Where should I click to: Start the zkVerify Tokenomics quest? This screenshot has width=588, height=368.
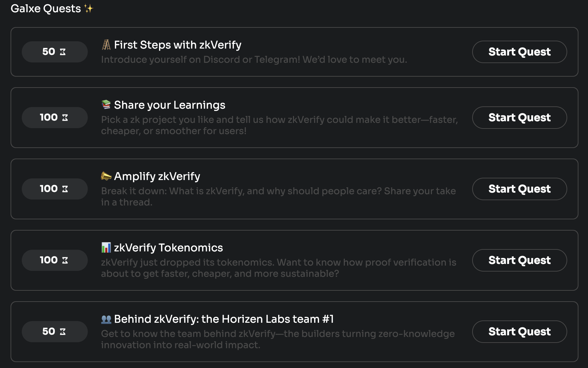pyautogui.click(x=519, y=260)
